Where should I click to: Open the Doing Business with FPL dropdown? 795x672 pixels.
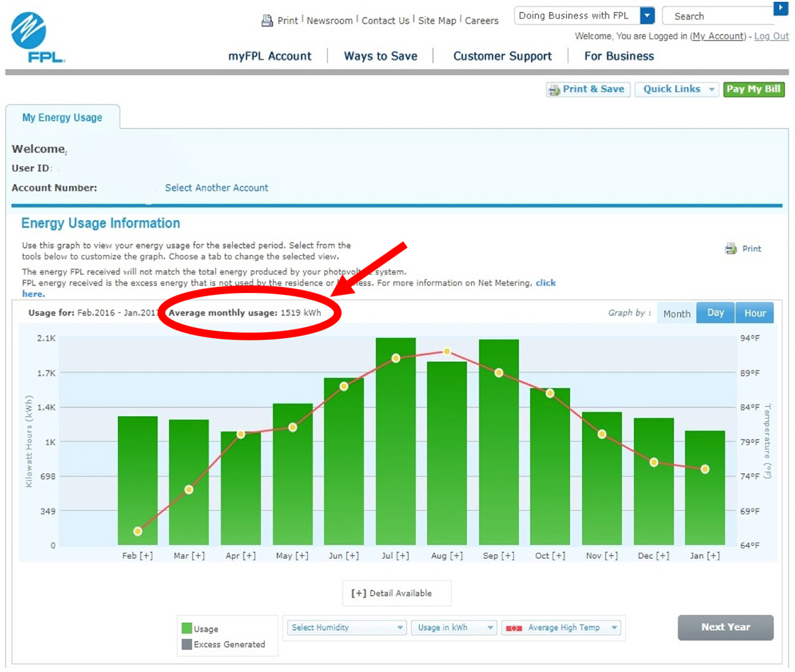[x=647, y=16]
